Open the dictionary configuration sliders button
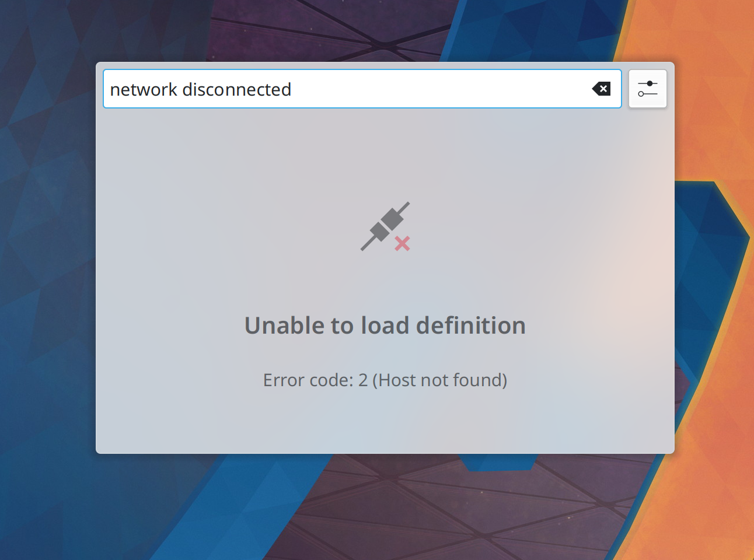754x560 pixels. pos(648,89)
